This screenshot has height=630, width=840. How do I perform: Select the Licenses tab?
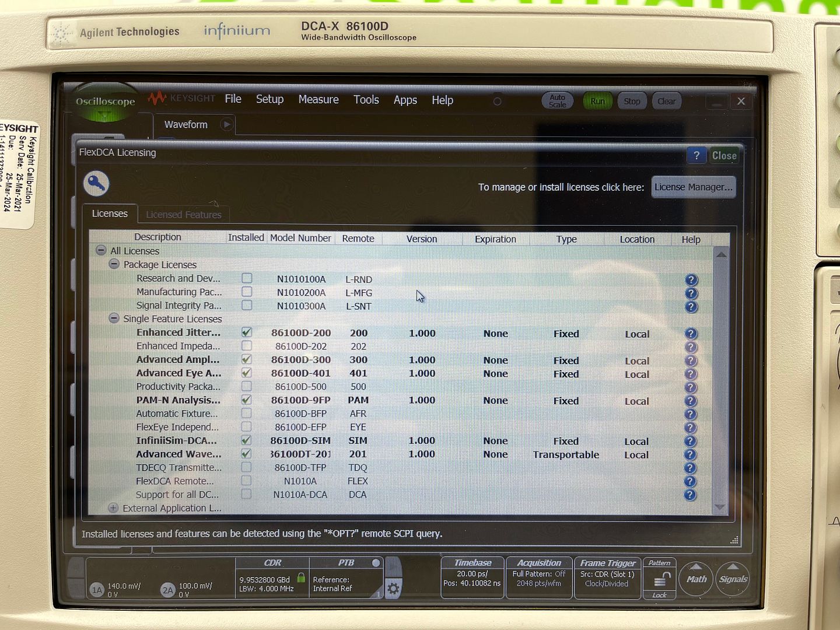110,213
